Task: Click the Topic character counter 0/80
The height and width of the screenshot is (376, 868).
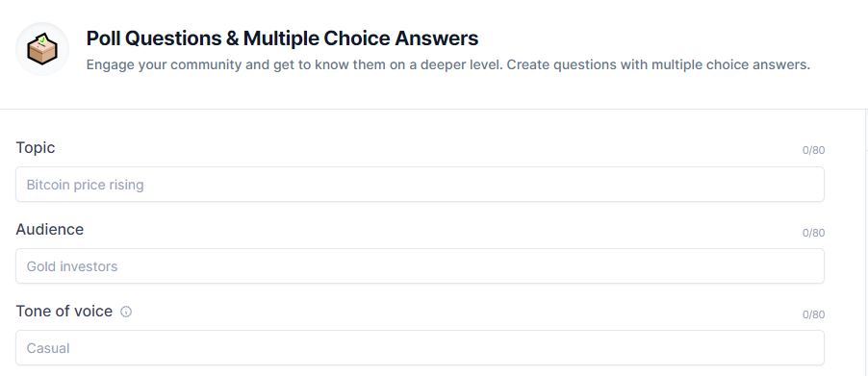Action: click(814, 150)
